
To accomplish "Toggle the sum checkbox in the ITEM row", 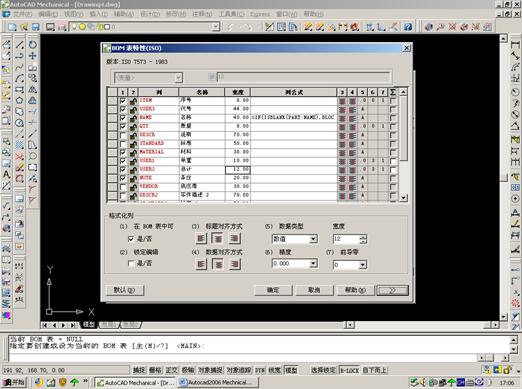I will point(393,100).
